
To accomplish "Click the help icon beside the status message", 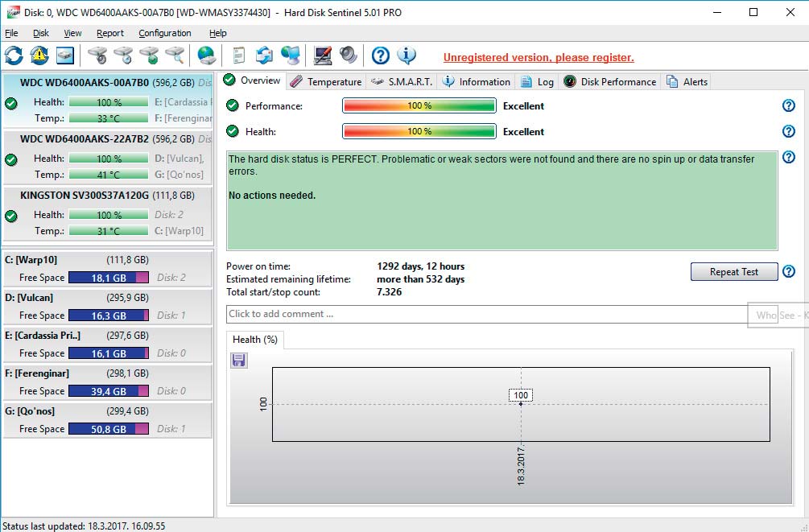I will point(788,157).
